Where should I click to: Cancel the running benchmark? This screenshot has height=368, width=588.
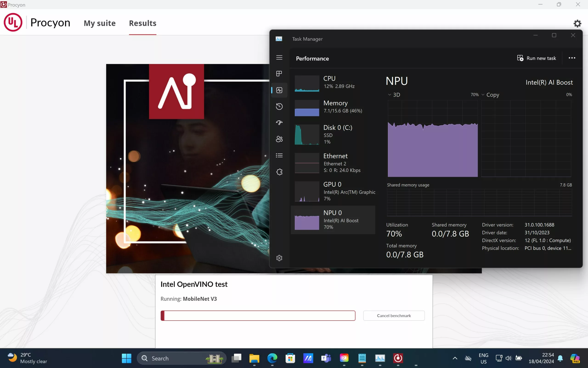tap(394, 315)
